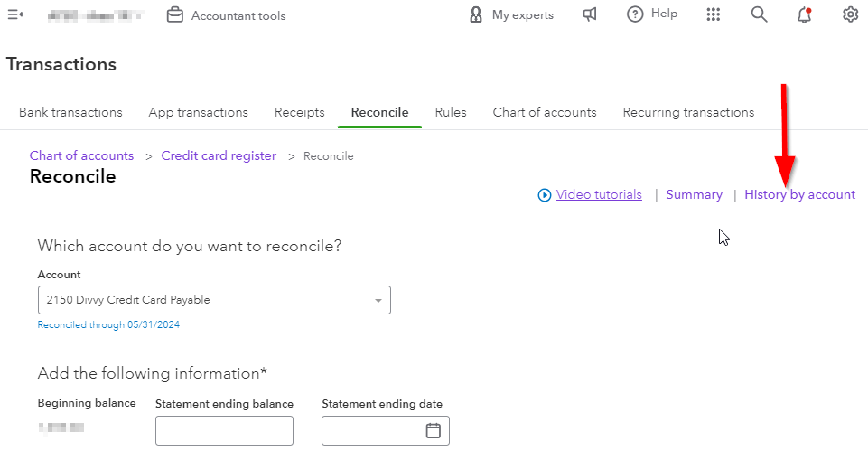Open the settings gear icon

coord(850,14)
